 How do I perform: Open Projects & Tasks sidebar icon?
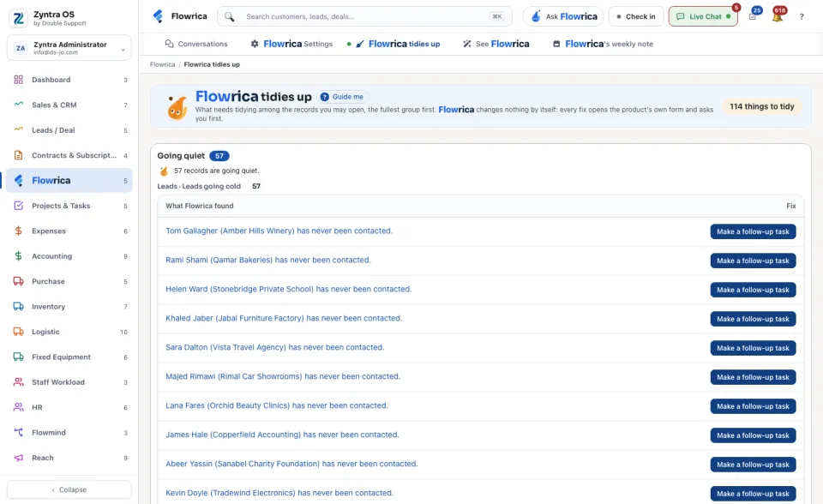18,206
